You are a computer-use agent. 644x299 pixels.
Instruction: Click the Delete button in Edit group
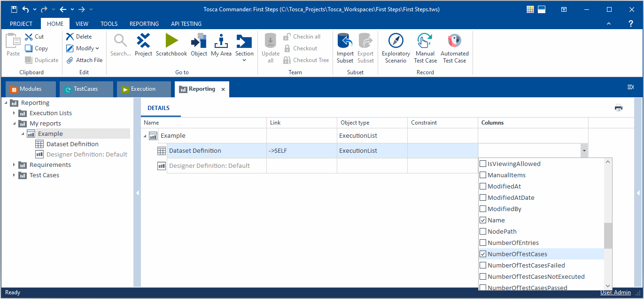coord(79,36)
